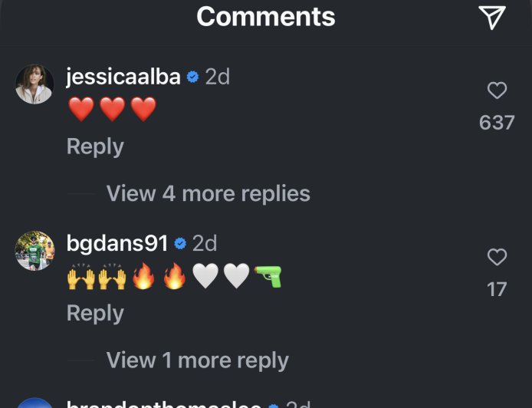Open the third commenter's blue avatar
Image resolution: width=532 pixels, height=408 pixels.
[x=34, y=403]
